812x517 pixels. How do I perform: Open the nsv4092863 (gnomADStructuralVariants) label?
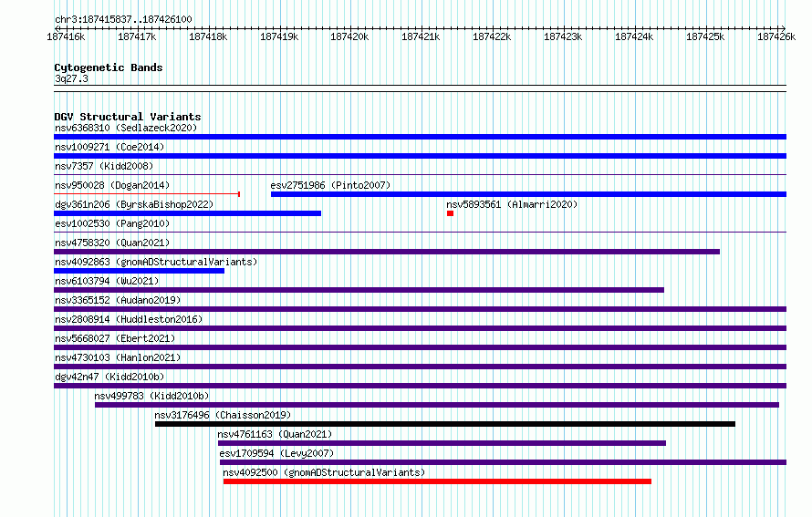156,262
